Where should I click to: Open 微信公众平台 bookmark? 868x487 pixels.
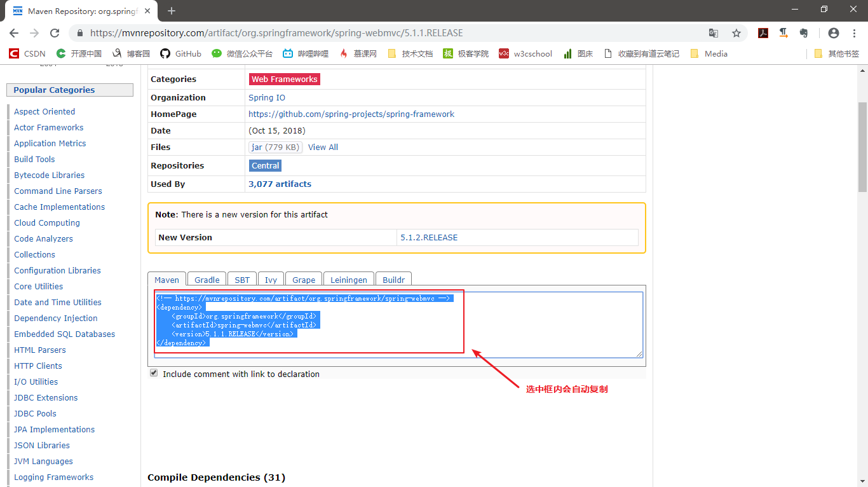(x=242, y=53)
